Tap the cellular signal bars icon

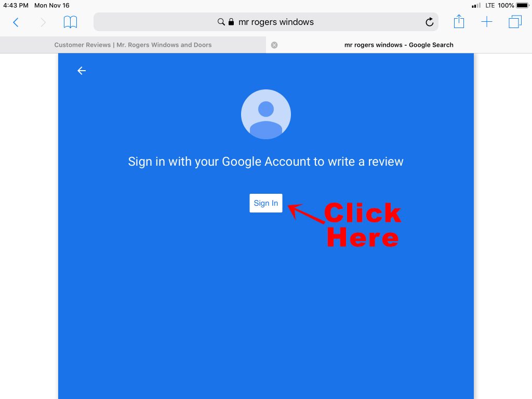point(476,5)
